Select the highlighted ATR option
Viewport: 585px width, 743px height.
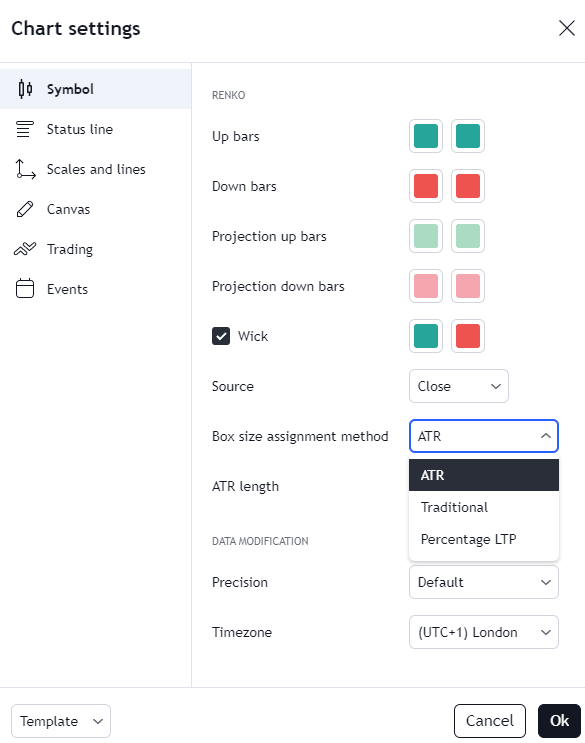tap(484, 475)
